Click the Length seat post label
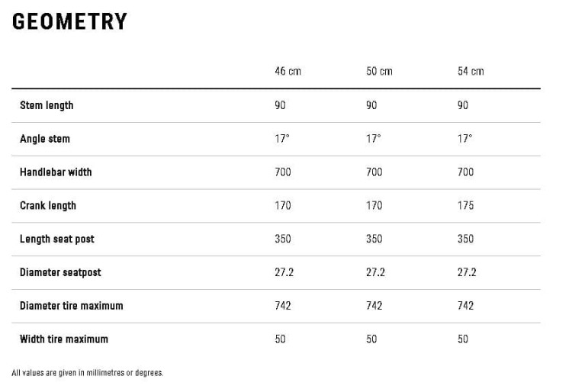Viewport: 572px width, 392px height. 57,239
